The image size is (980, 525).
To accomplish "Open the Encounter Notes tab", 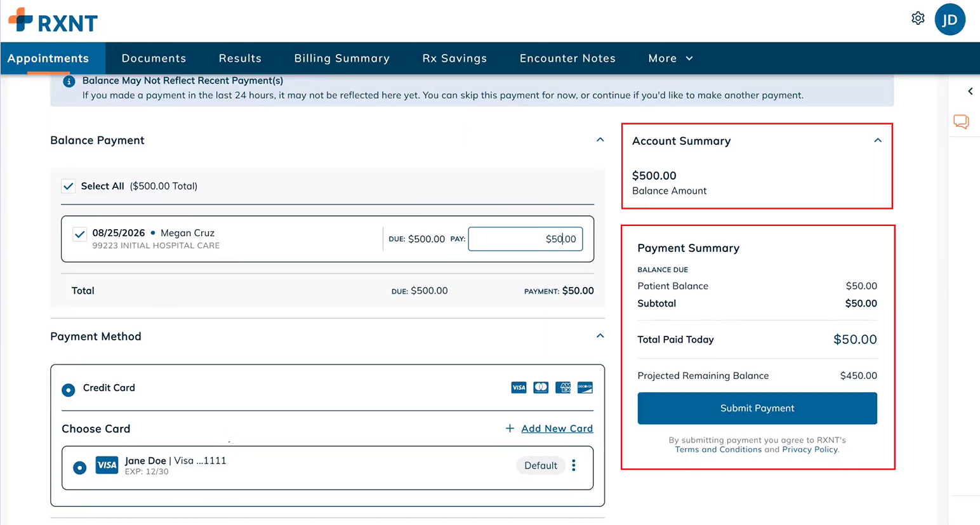I will 567,58.
